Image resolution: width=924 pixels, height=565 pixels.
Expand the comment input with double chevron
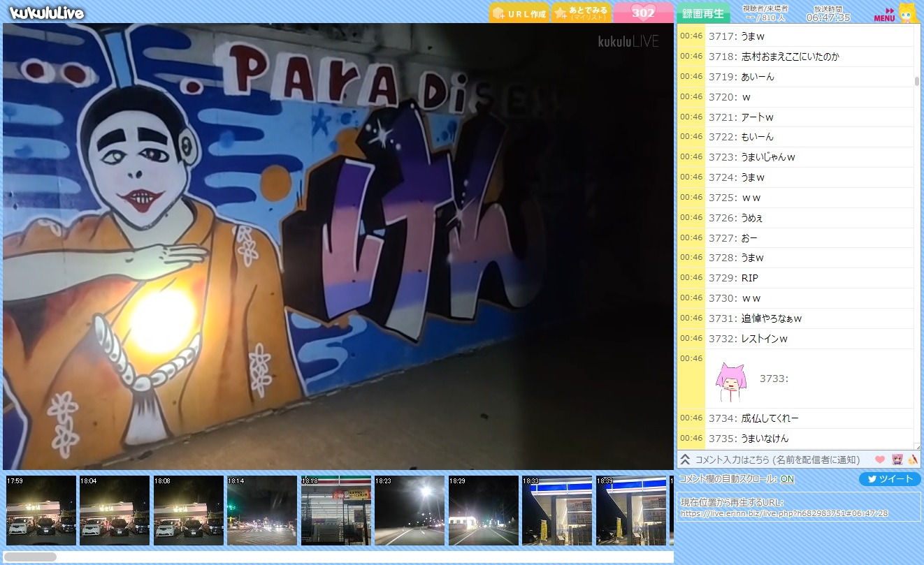[x=686, y=460]
